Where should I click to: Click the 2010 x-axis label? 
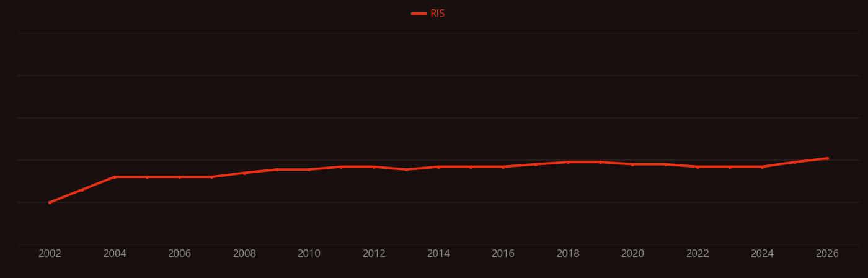pos(309,254)
